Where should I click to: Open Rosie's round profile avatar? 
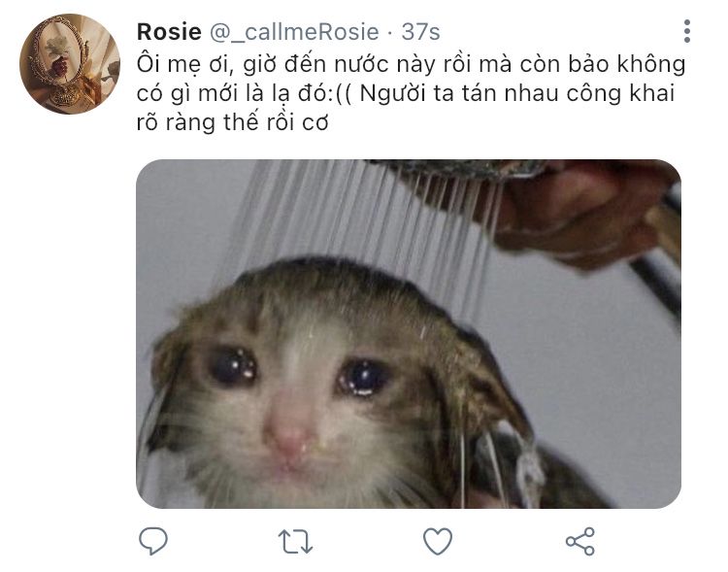[70, 64]
